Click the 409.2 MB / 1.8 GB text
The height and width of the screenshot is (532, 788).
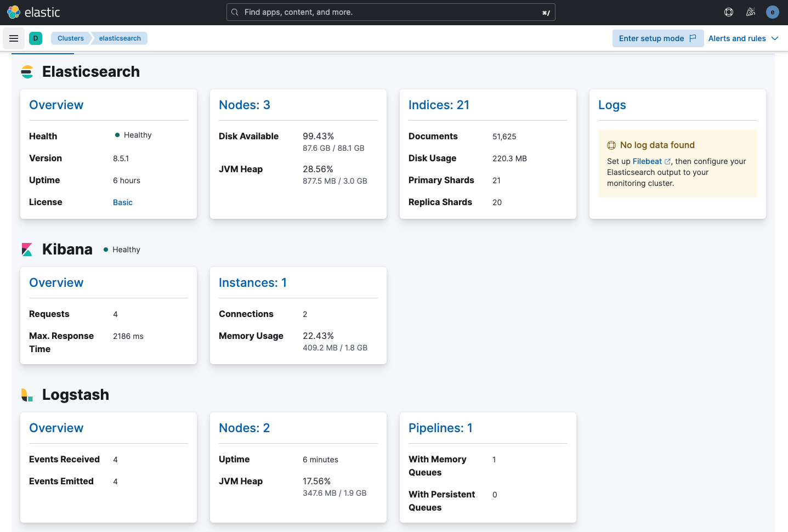tap(335, 348)
